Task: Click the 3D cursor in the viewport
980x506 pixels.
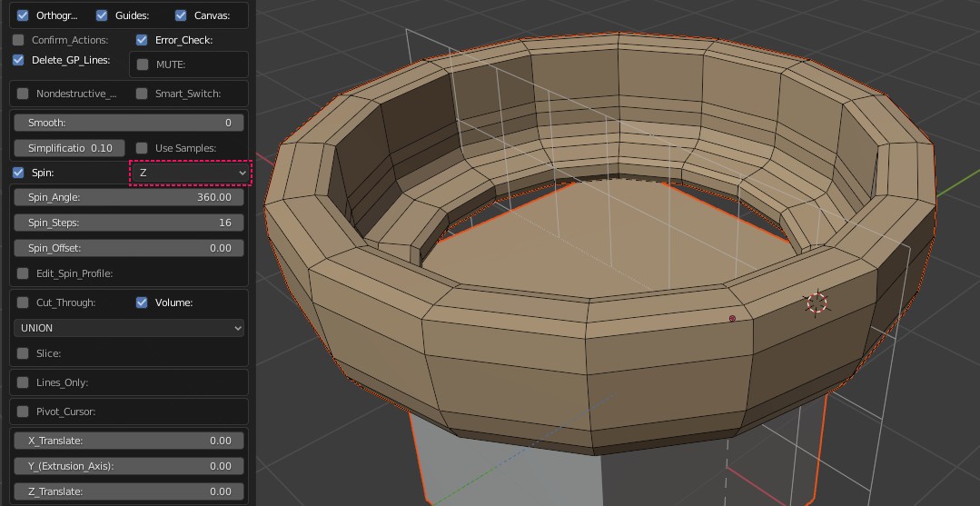Action: coord(817,303)
